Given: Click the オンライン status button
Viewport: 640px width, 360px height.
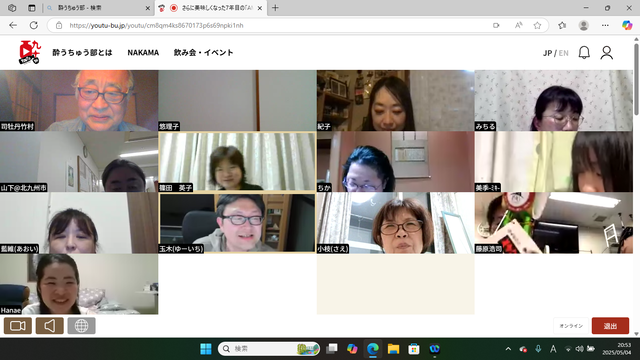Looking at the screenshot, I should tap(571, 326).
